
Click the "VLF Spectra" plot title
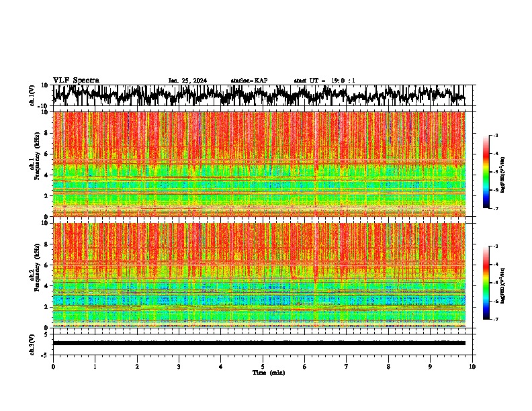76,81
